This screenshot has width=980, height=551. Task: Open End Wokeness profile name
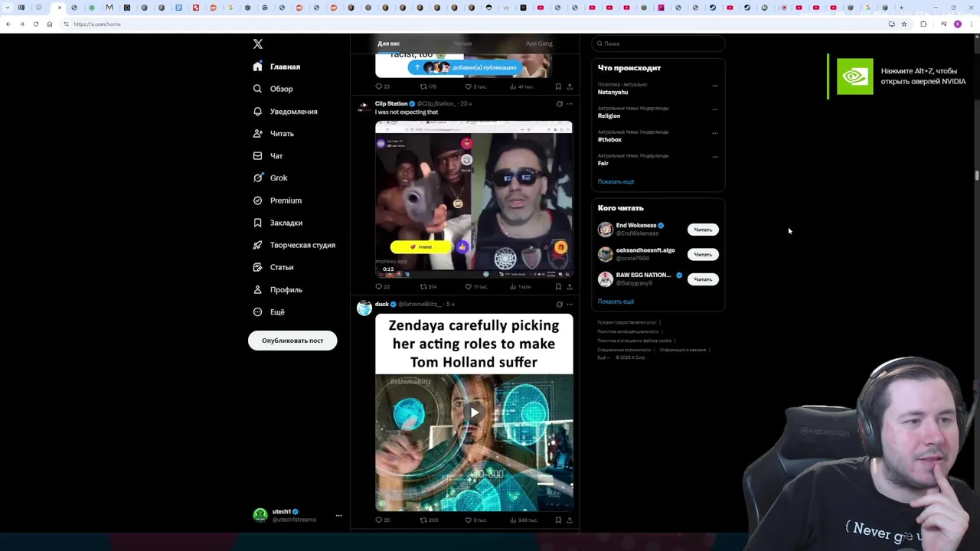click(636, 226)
